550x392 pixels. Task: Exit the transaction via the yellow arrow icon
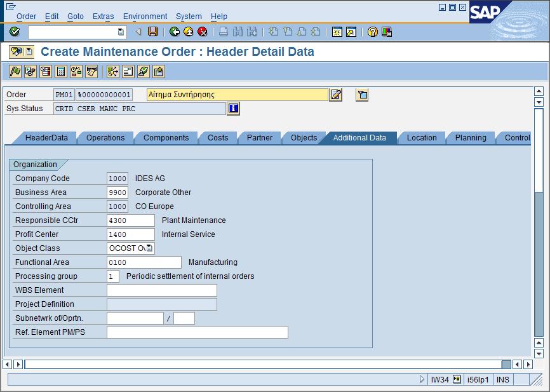189,32
